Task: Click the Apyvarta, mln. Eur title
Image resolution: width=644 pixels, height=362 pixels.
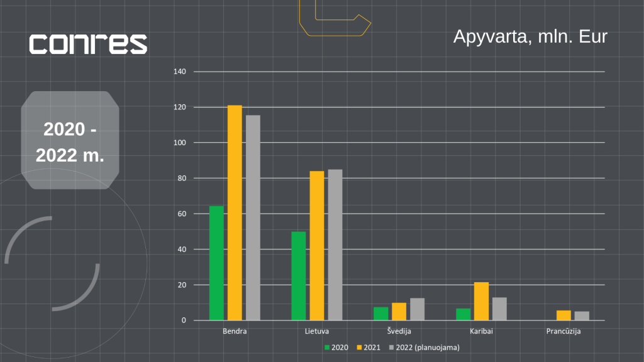Action: pos(530,37)
